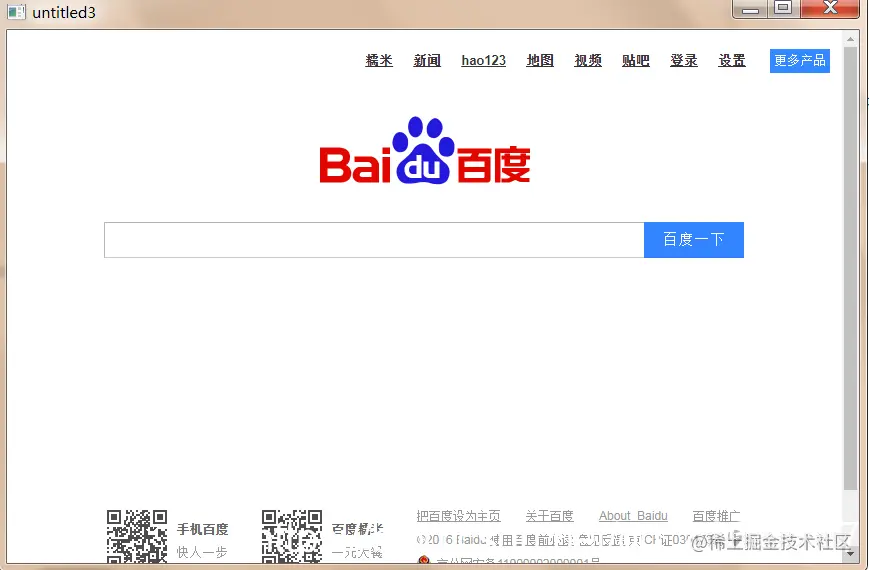Open the 贴吧 forum link
Screen dimensions: 869x570
click(x=636, y=60)
